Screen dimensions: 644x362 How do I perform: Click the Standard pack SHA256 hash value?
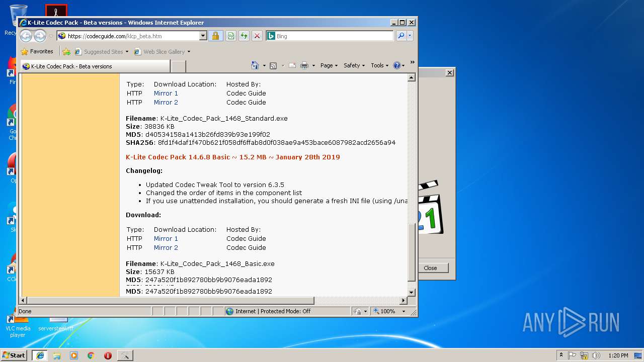pyautogui.click(x=277, y=143)
